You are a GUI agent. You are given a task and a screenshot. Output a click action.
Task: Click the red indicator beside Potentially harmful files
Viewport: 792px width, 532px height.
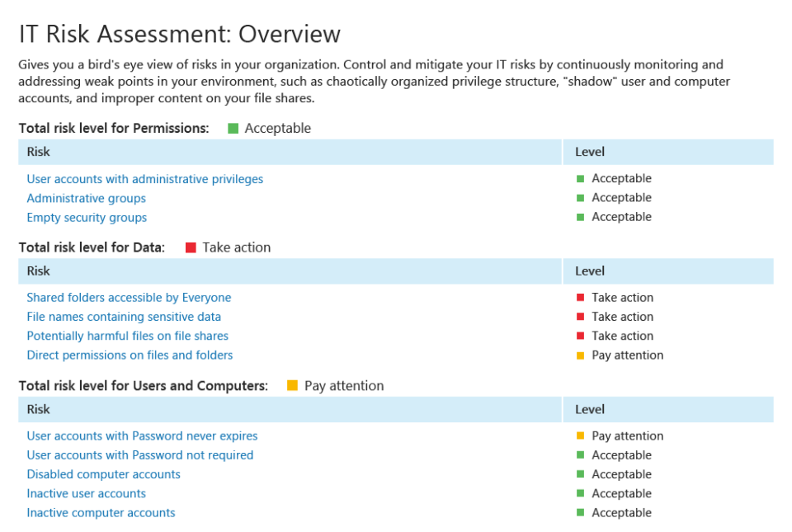(x=578, y=336)
